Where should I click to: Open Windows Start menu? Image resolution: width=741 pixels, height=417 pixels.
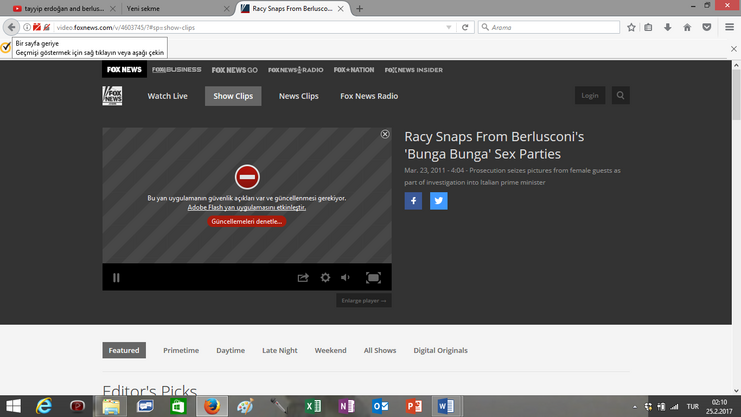point(13,406)
